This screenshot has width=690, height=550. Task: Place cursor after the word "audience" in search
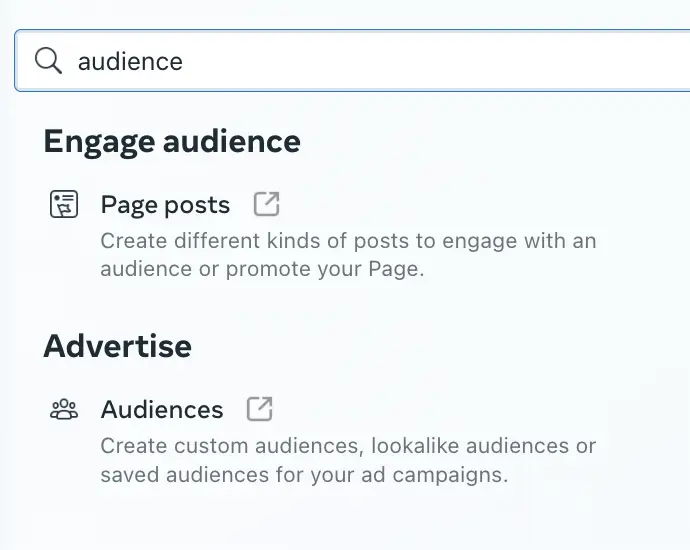click(x=184, y=61)
